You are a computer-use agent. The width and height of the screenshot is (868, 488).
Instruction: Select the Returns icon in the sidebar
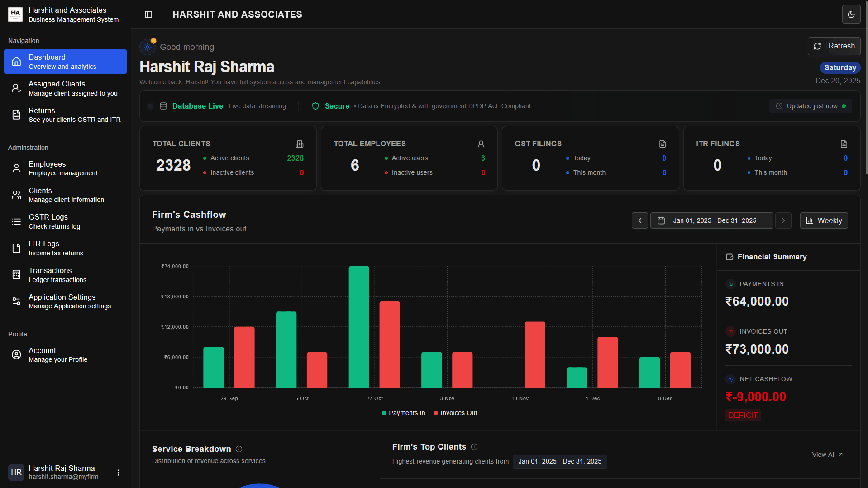(x=16, y=115)
